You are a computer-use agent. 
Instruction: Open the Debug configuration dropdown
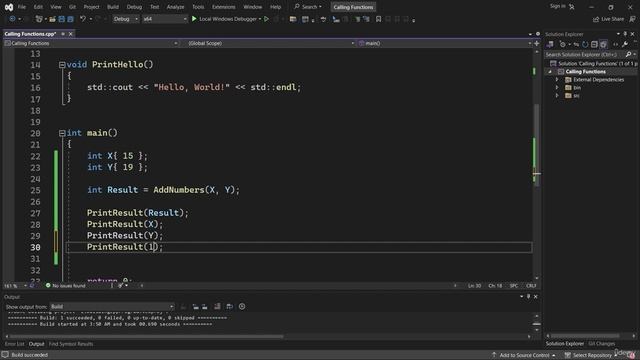(125, 19)
